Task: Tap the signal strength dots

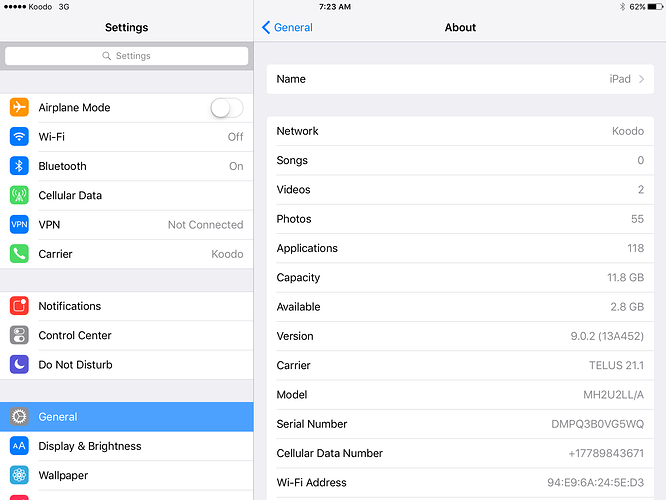Action: [x=15, y=7]
